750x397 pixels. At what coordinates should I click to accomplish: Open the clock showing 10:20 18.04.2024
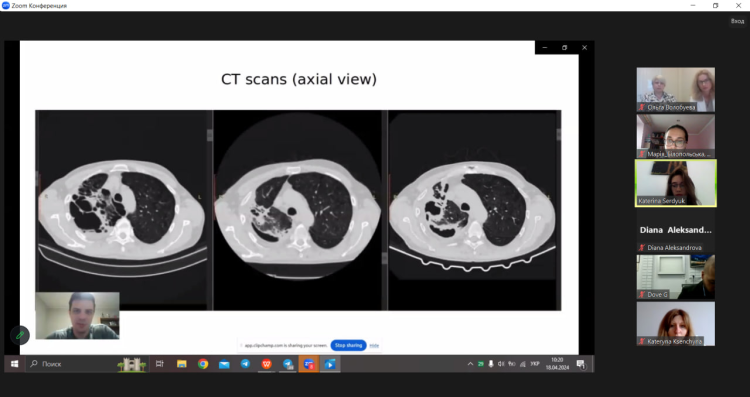(557, 364)
